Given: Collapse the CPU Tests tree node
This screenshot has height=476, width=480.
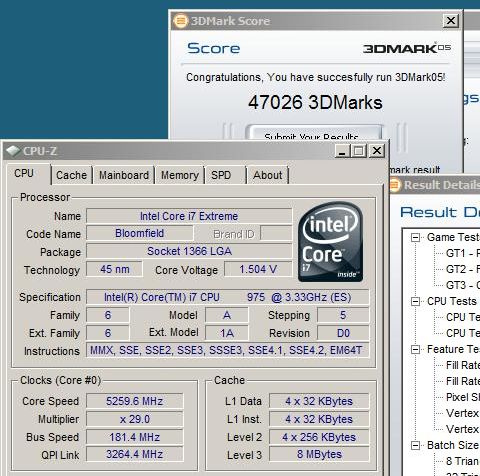Looking at the screenshot, I should 415,302.
